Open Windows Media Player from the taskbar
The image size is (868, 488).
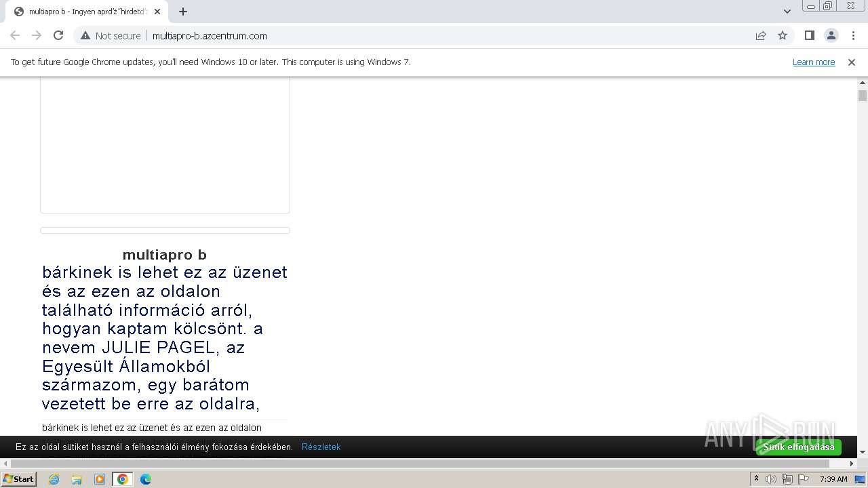click(100, 479)
